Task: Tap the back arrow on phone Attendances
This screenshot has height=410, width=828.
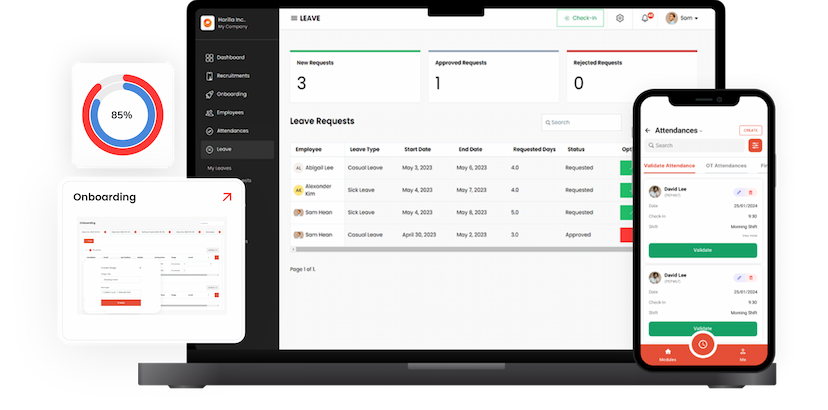Action: pyautogui.click(x=648, y=130)
